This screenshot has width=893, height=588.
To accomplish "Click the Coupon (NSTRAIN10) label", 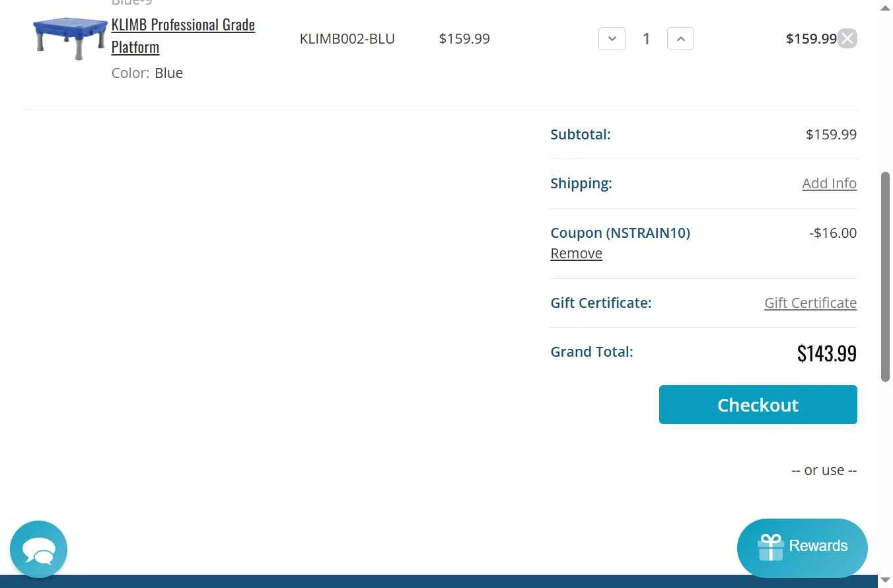I will click(620, 233).
